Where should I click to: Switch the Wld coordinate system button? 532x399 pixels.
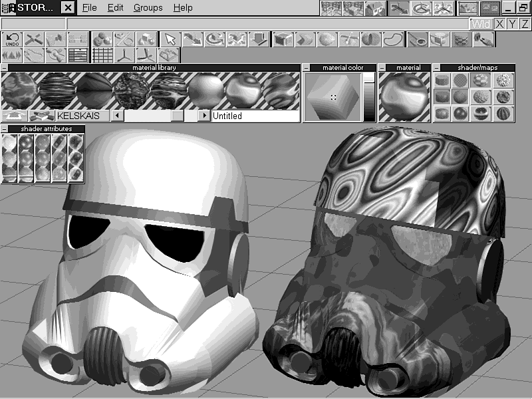coord(481,24)
